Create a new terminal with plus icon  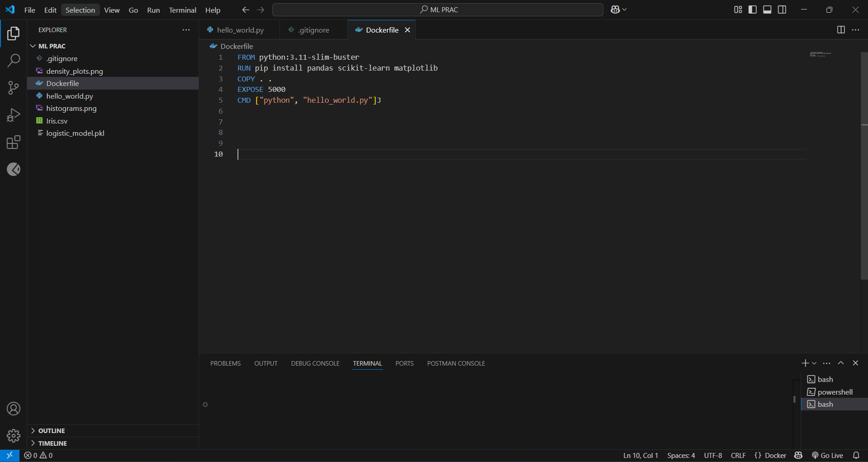805,363
